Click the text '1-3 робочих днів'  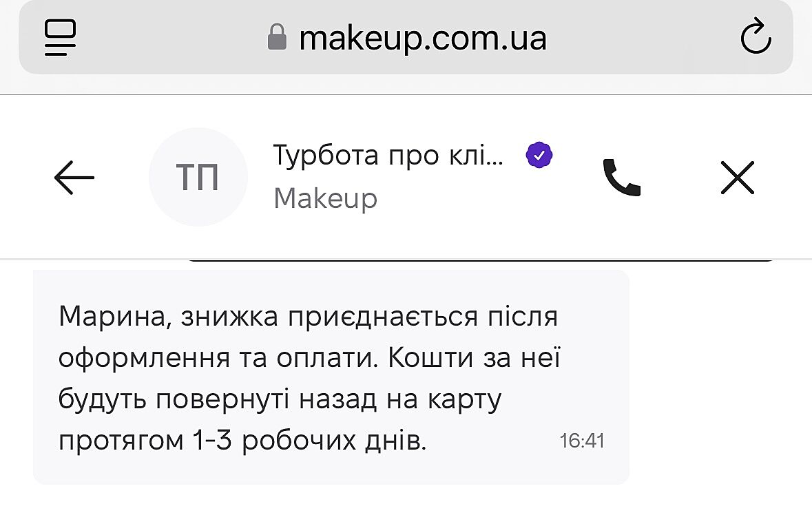pyautogui.click(x=306, y=441)
